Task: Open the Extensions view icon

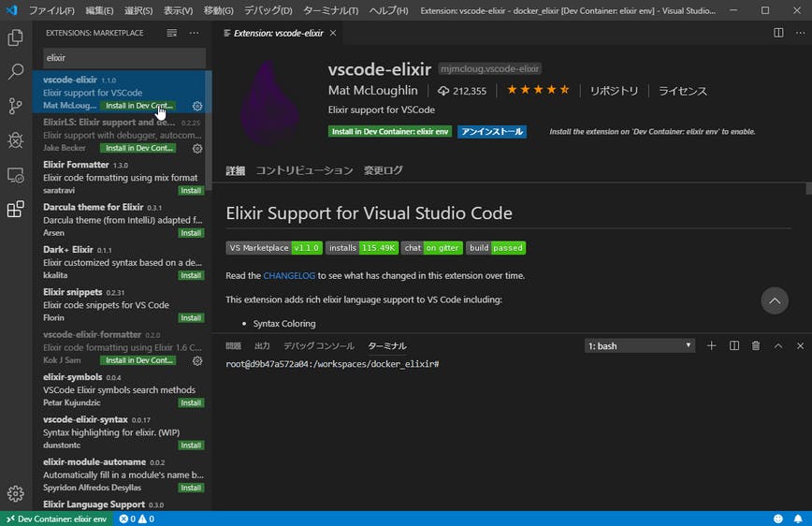Action: 16,210
